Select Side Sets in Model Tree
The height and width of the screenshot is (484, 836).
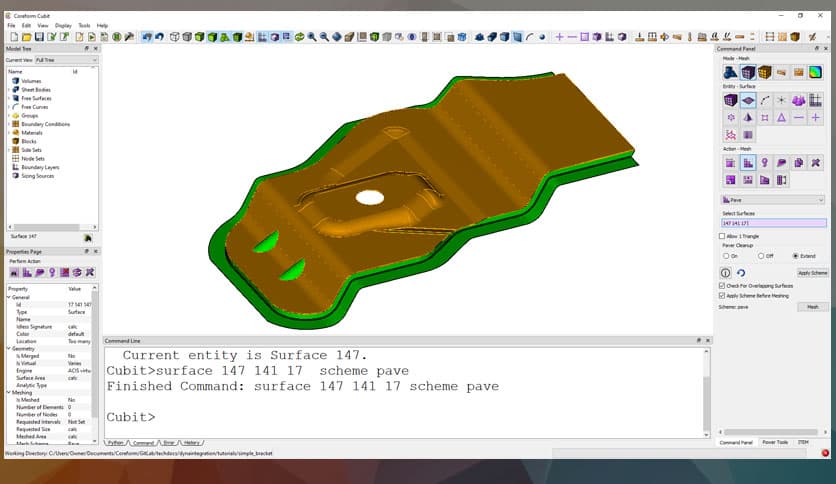click(x=31, y=150)
